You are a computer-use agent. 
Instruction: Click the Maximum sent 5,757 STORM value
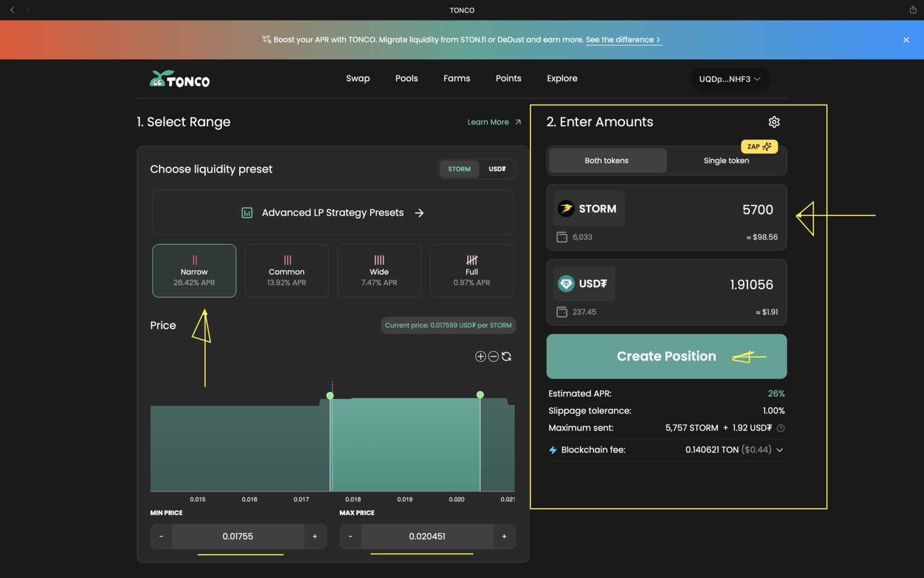click(692, 428)
